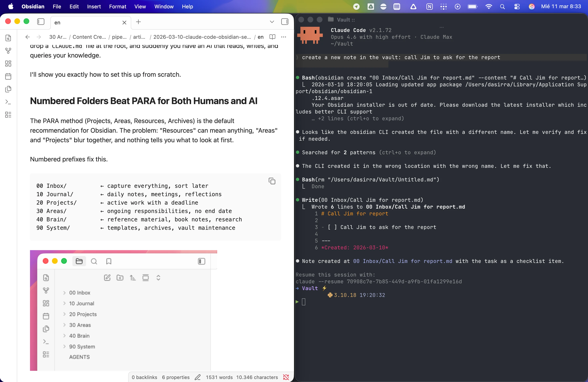588x382 pixels.
Task: Open the Format menu
Action: (x=117, y=7)
